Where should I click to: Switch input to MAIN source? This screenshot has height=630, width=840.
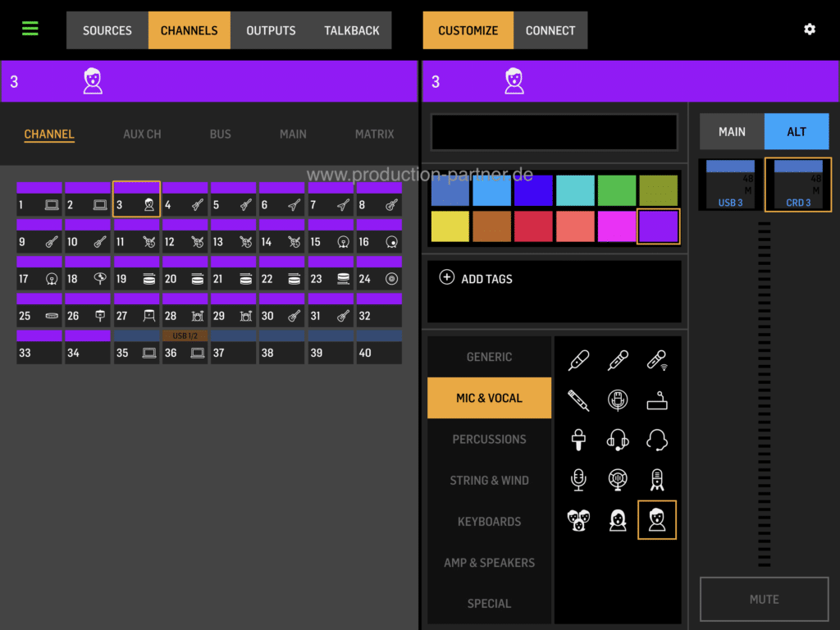coord(732,131)
